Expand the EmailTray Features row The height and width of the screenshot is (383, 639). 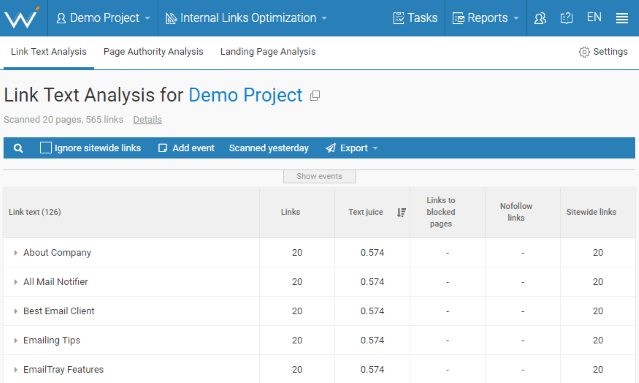pyautogui.click(x=15, y=370)
